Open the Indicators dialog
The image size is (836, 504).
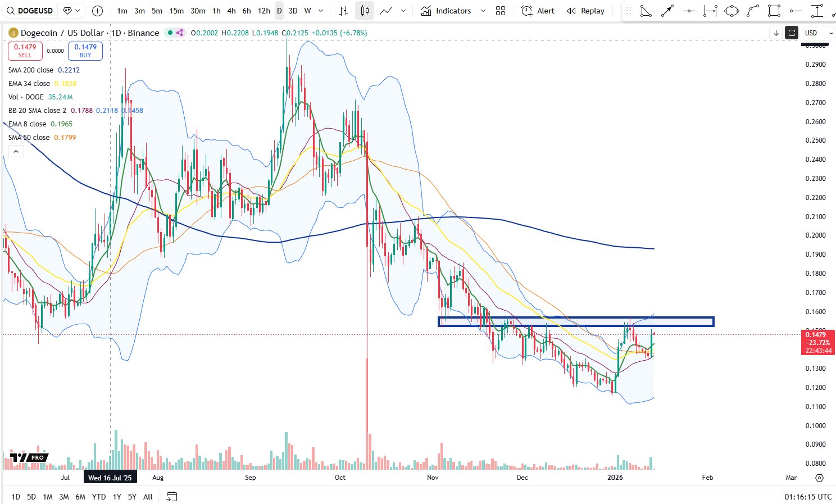click(446, 11)
